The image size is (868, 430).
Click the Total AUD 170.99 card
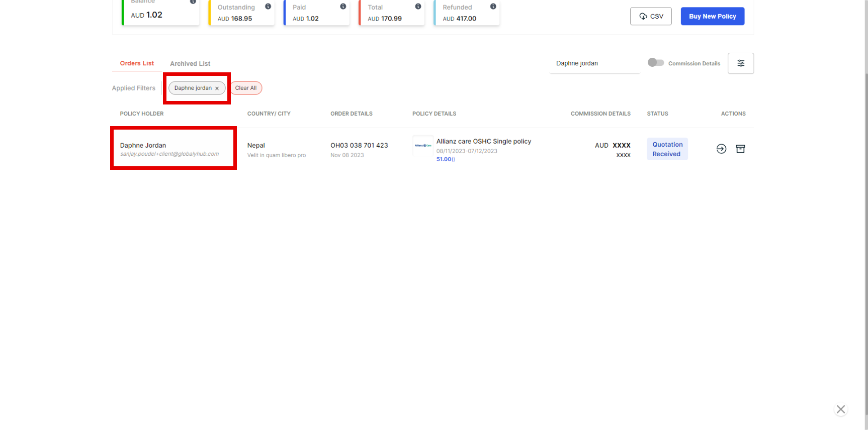pyautogui.click(x=392, y=13)
